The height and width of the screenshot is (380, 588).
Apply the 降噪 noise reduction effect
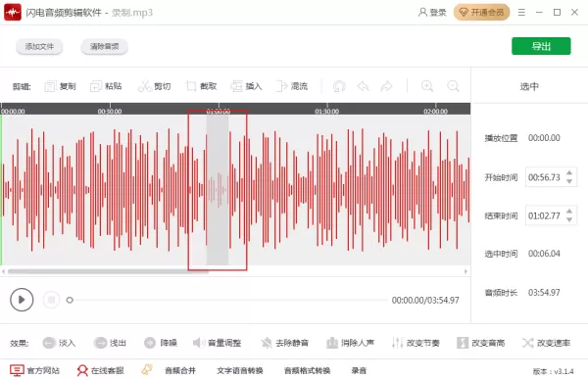click(161, 343)
